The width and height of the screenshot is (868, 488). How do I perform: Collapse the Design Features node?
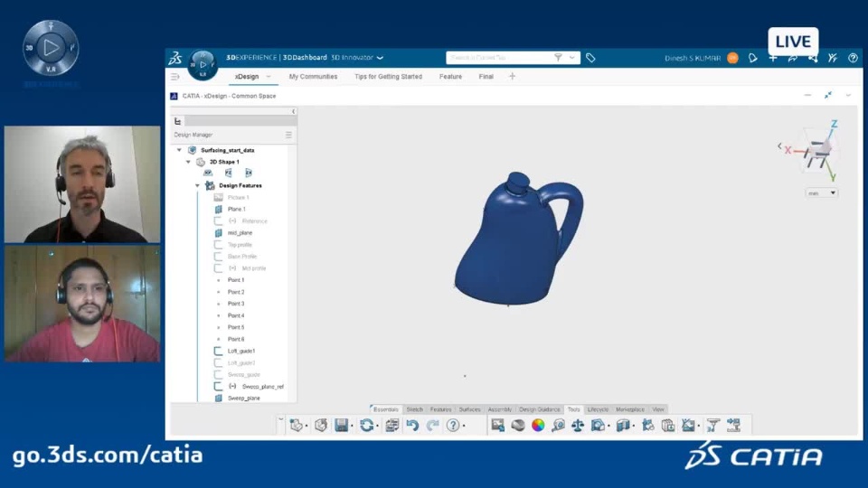pos(198,185)
